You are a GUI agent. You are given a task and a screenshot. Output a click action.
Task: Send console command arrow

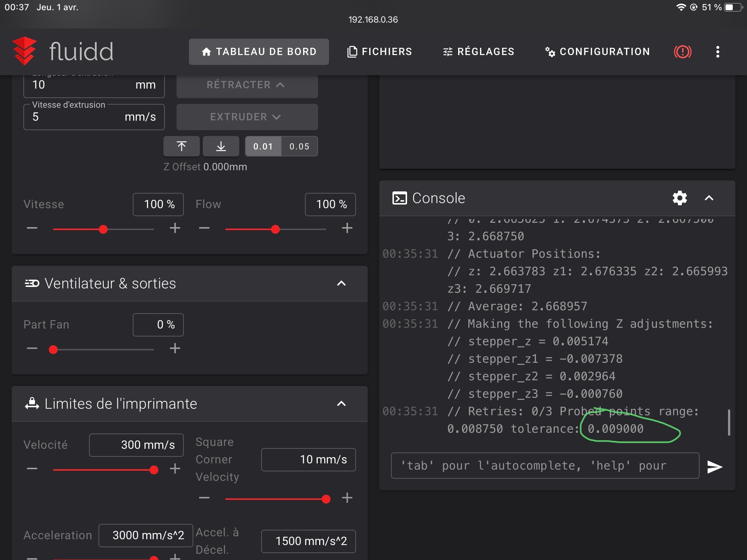point(715,467)
